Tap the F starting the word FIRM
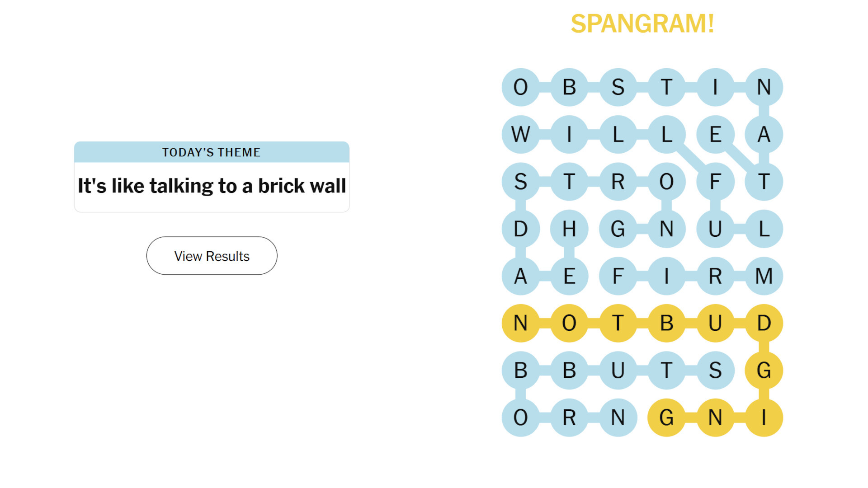The width and height of the screenshot is (868, 488). point(618,276)
